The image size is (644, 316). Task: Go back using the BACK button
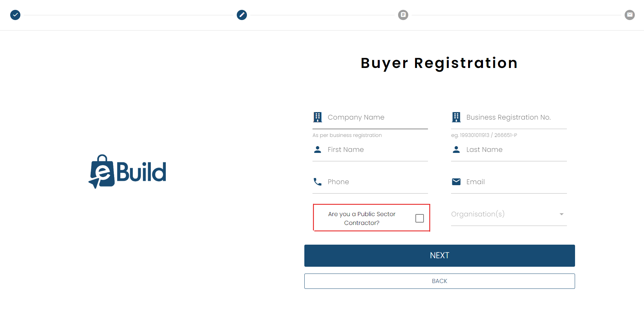click(440, 281)
